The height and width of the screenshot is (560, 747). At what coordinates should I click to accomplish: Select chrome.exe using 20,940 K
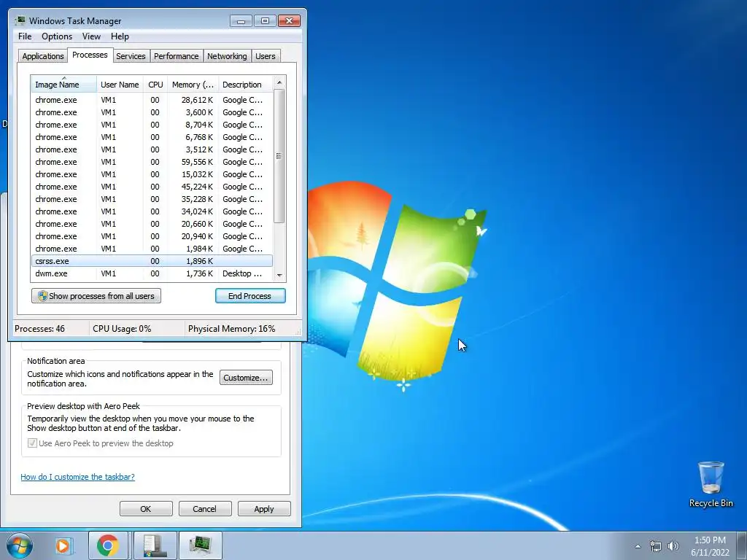[152, 236]
